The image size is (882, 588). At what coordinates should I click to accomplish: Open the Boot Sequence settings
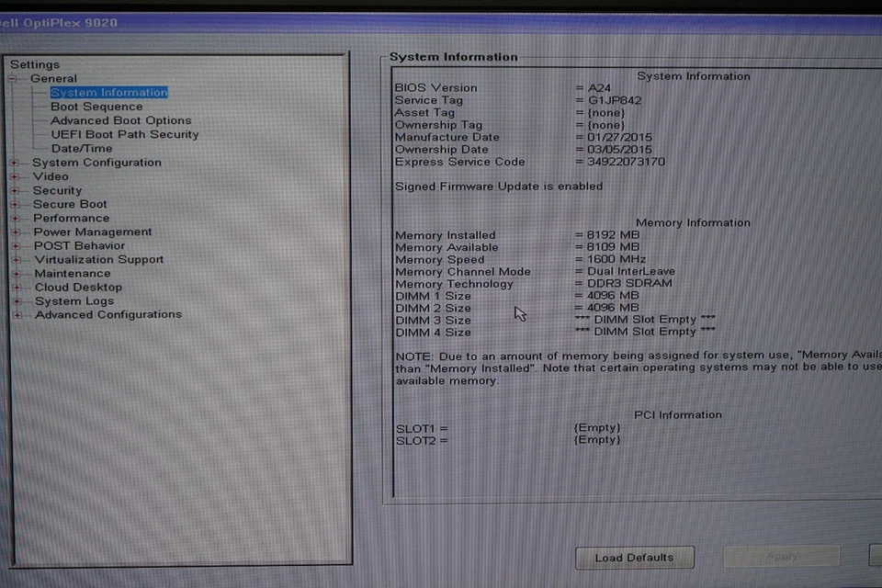(x=96, y=106)
